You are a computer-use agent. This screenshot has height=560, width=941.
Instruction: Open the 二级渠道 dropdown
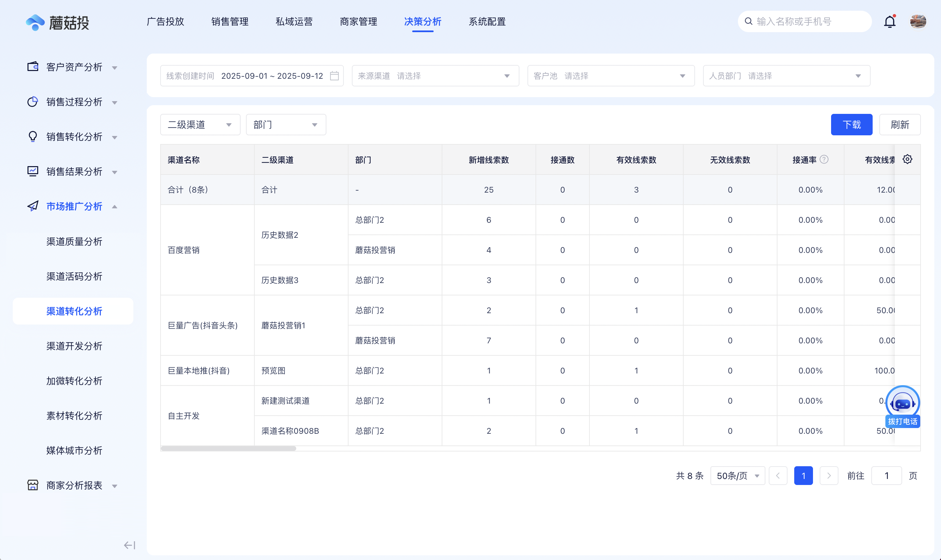coord(200,125)
